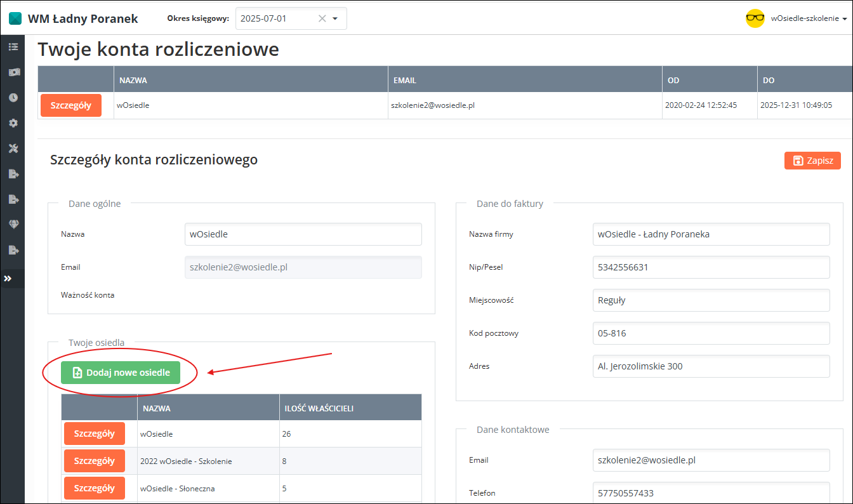Click the money banknote sidebar icon
The width and height of the screenshot is (853, 504).
point(13,72)
